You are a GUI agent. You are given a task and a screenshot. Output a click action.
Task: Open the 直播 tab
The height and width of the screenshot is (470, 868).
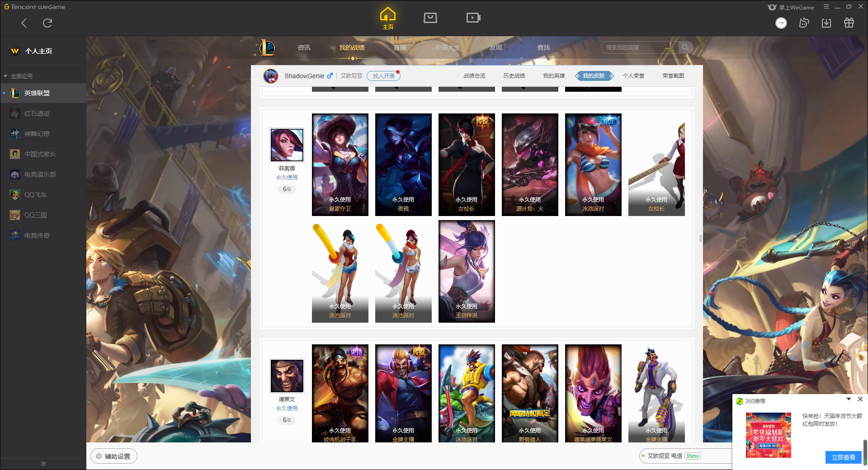(x=400, y=47)
